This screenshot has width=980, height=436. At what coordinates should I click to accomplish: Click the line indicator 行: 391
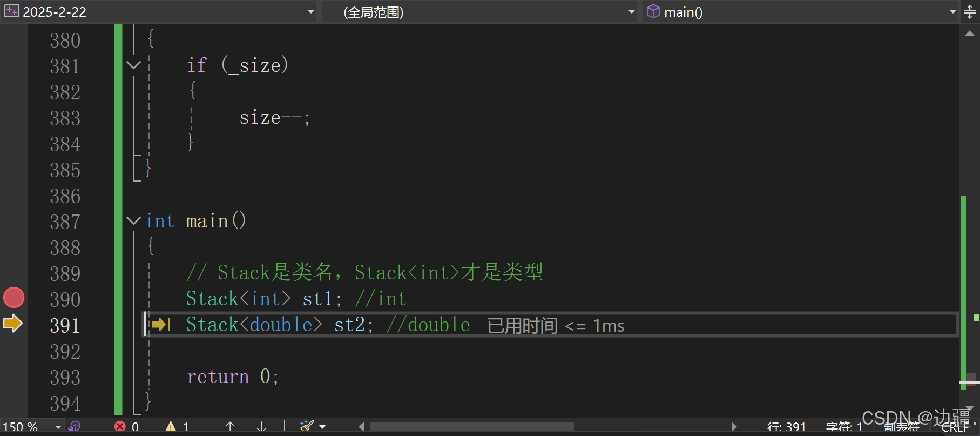click(x=787, y=427)
